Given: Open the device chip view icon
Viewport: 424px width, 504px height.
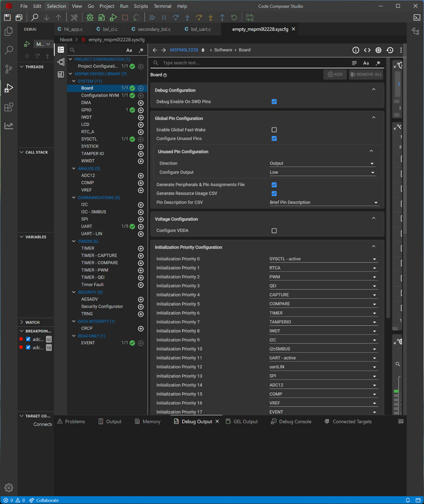Looking at the screenshot, I should [x=379, y=50].
